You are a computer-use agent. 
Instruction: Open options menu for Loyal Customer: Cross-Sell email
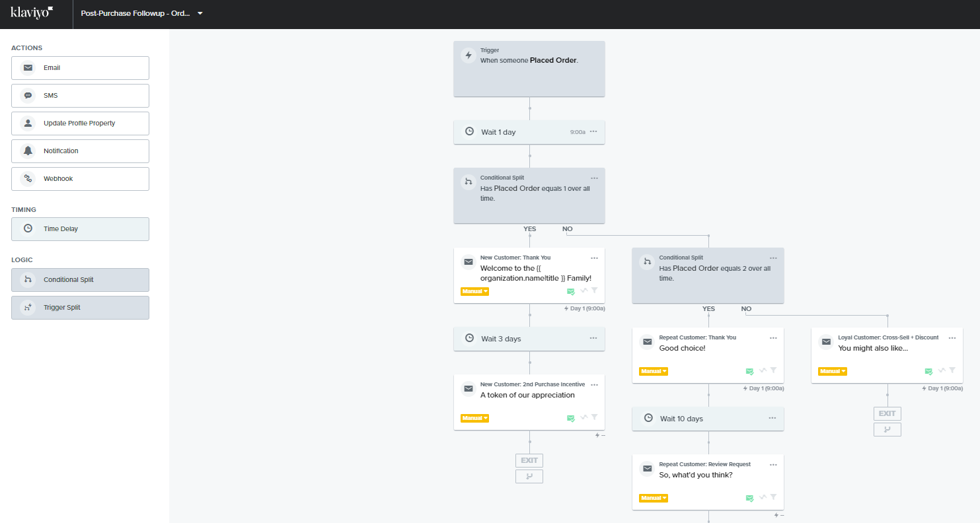click(952, 338)
